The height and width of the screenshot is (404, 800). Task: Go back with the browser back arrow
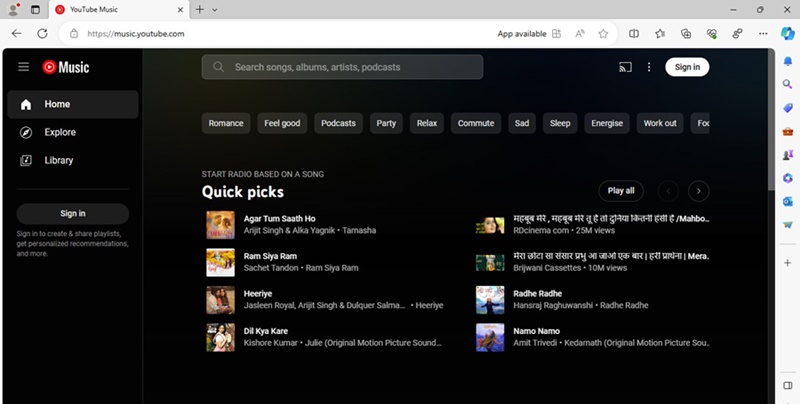click(x=16, y=34)
